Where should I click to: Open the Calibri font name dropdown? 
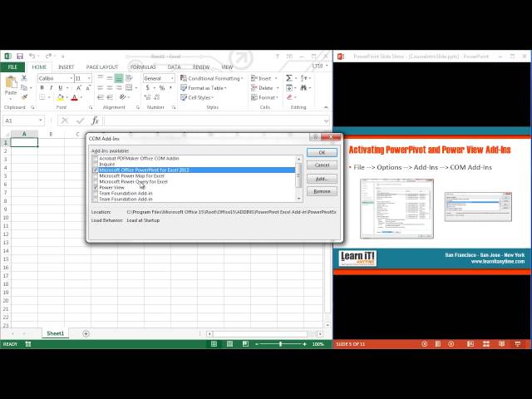tap(54, 78)
